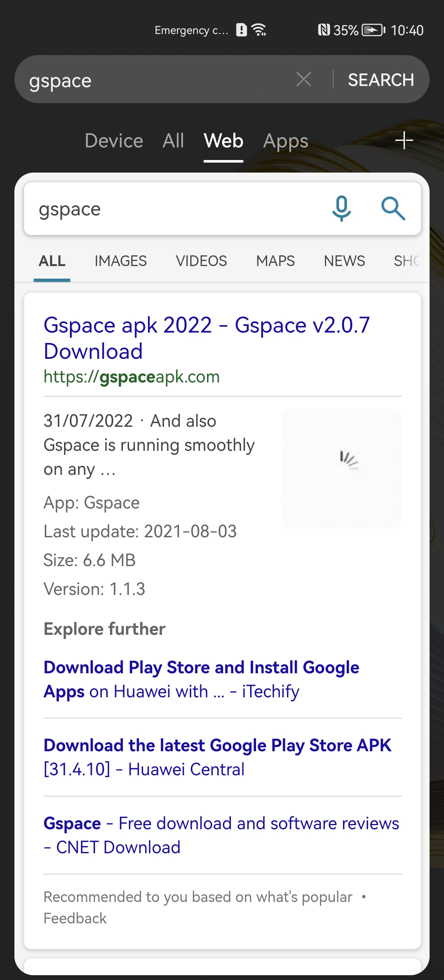Image resolution: width=444 pixels, height=980 pixels.
Task: Open Gspace apk 2022 download result
Action: click(206, 338)
